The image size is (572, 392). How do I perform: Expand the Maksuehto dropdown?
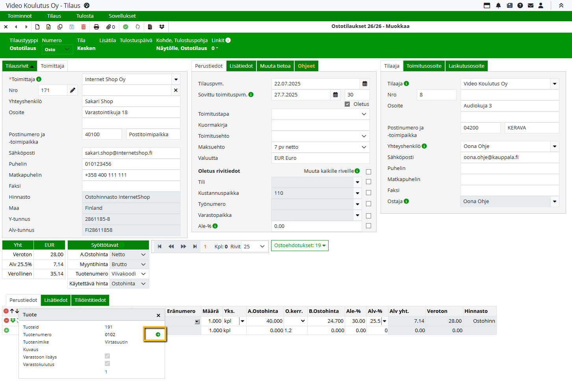point(364,147)
